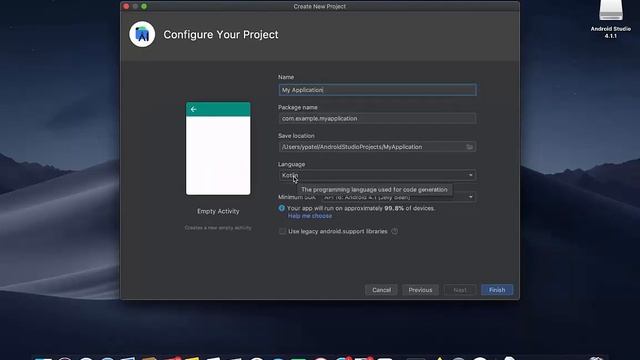Open Android Studio 4.1.1 disk on desktop

611,19
